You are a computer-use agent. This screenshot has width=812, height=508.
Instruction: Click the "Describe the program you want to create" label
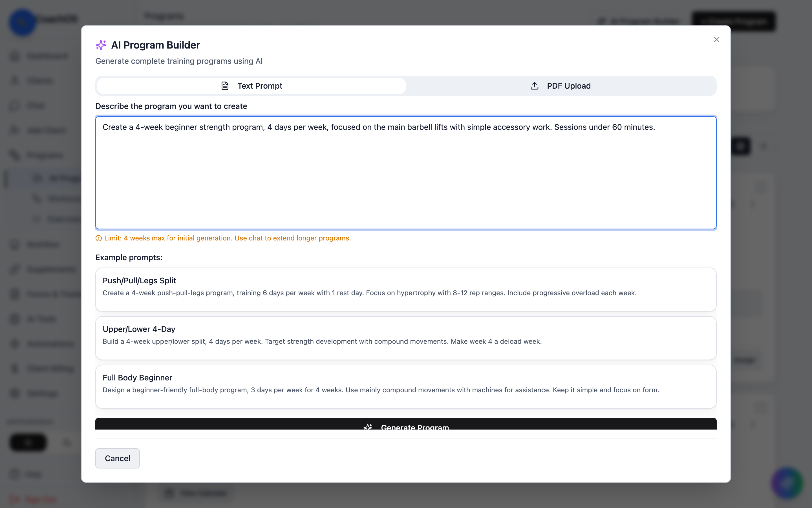click(171, 106)
